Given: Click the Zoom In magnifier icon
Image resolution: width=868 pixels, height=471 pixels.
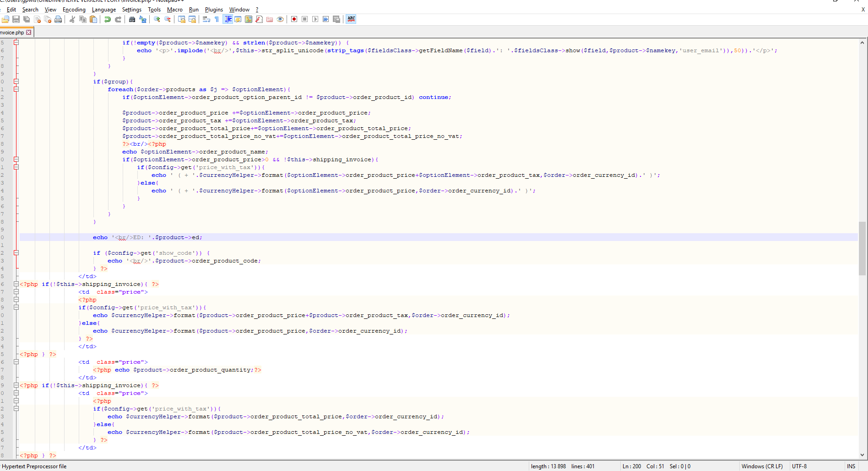Looking at the screenshot, I should point(157,19).
